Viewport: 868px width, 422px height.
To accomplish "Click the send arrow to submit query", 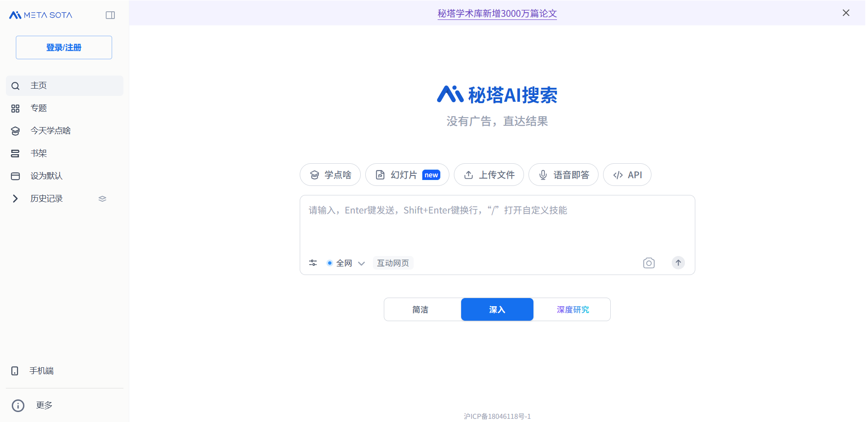I will click(678, 263).
